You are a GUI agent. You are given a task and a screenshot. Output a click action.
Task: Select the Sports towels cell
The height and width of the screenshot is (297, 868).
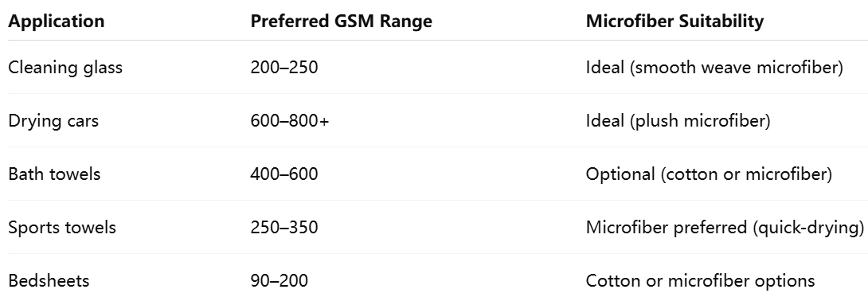click(x=62, y=227)
